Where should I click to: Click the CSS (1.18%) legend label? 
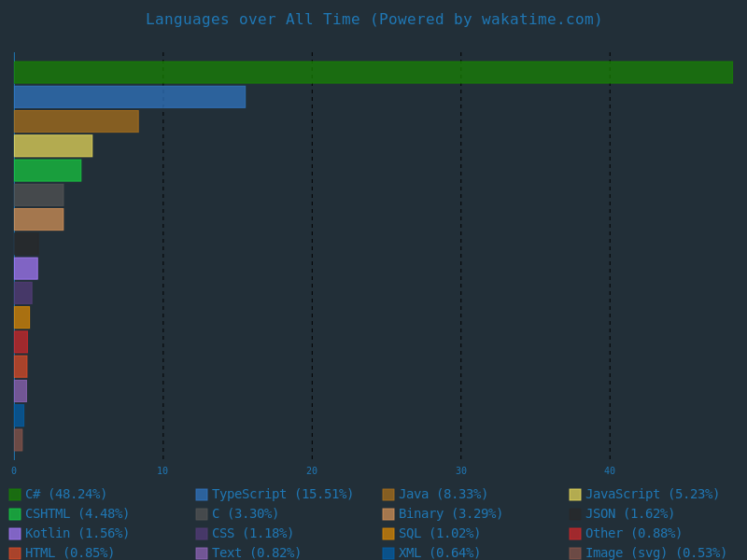pyautogui.click(x=252, y=533)
